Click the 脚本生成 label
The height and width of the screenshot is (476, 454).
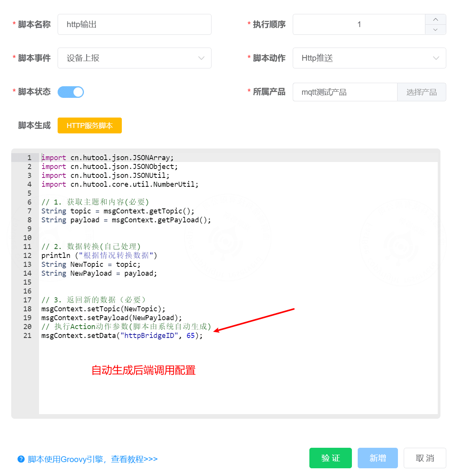[34, 125]
